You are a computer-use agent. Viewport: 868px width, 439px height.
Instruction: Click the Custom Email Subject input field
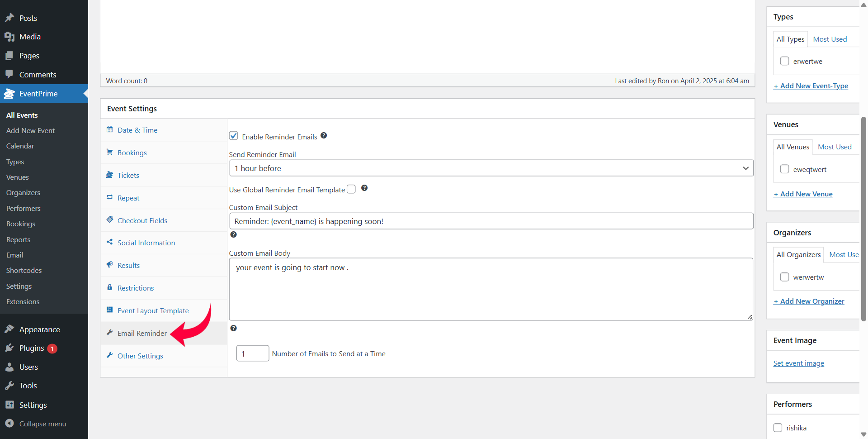(x=491, y=221)
